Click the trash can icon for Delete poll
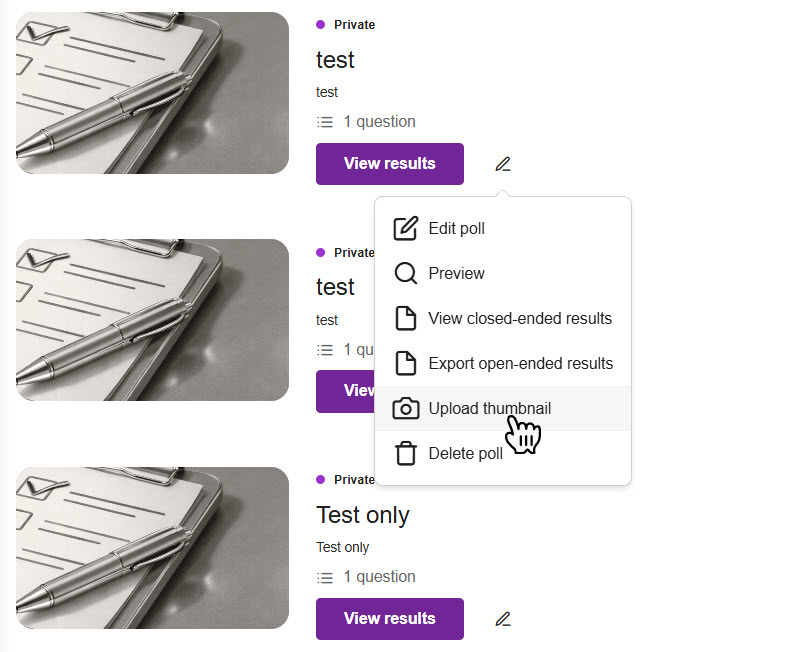Viewport: 797px width, 652px height. click(x=406, y=453)
